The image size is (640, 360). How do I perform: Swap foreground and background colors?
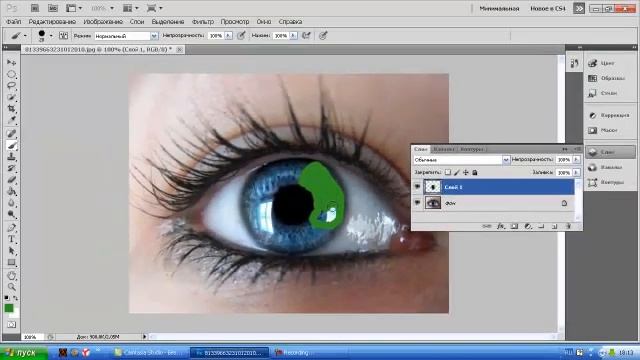(16, 298)
